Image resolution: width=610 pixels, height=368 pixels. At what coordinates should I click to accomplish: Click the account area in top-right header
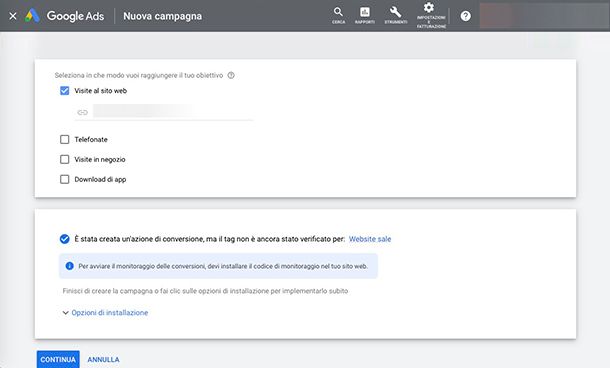[544, 16]
